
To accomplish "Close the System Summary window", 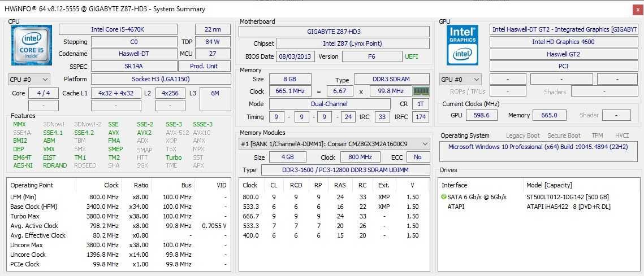I will [x=637, y=9].
